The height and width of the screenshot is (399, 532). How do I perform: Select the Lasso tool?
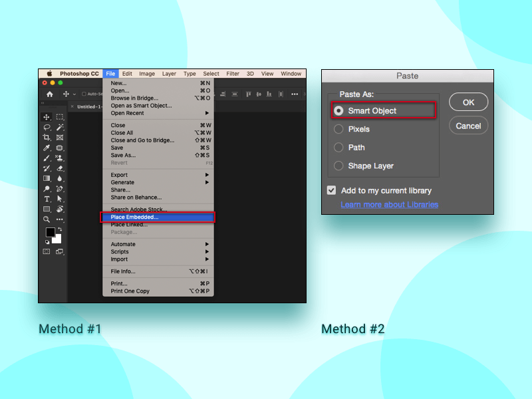tap(47, 127)
